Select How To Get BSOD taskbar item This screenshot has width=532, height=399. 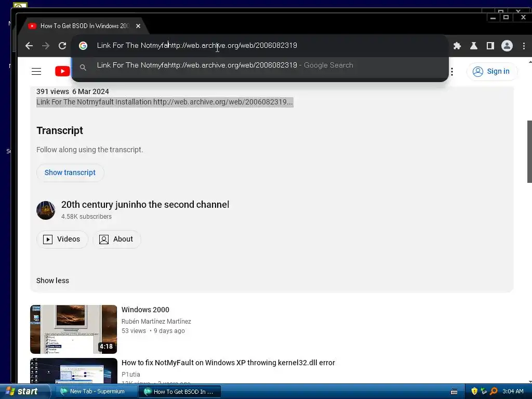pos(180,392)
